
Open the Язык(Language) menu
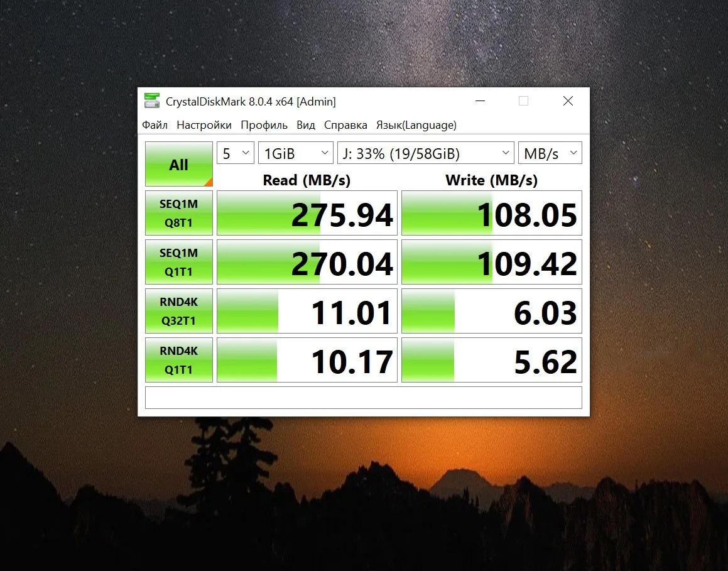click(416, 125)
